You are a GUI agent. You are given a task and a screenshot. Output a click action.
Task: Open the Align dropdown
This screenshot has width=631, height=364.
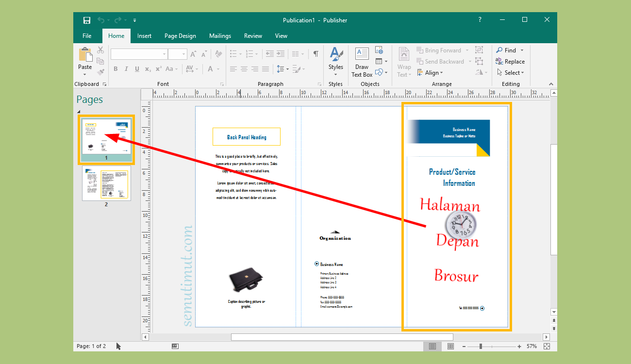(x=430, y=73)
